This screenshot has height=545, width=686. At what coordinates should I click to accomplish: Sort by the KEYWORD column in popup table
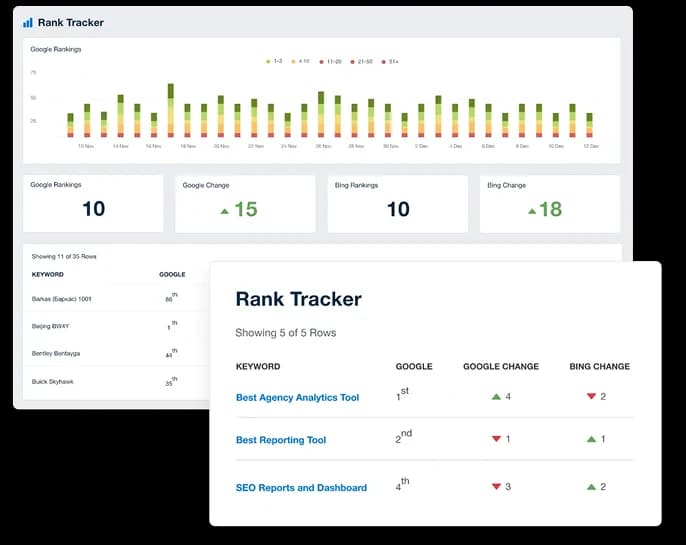tap(258, 367)
